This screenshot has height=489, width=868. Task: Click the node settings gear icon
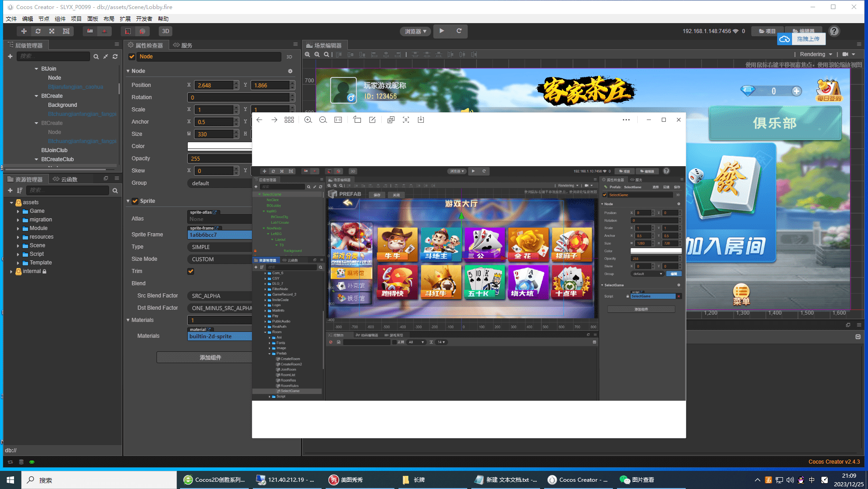[x=290, y=71]
